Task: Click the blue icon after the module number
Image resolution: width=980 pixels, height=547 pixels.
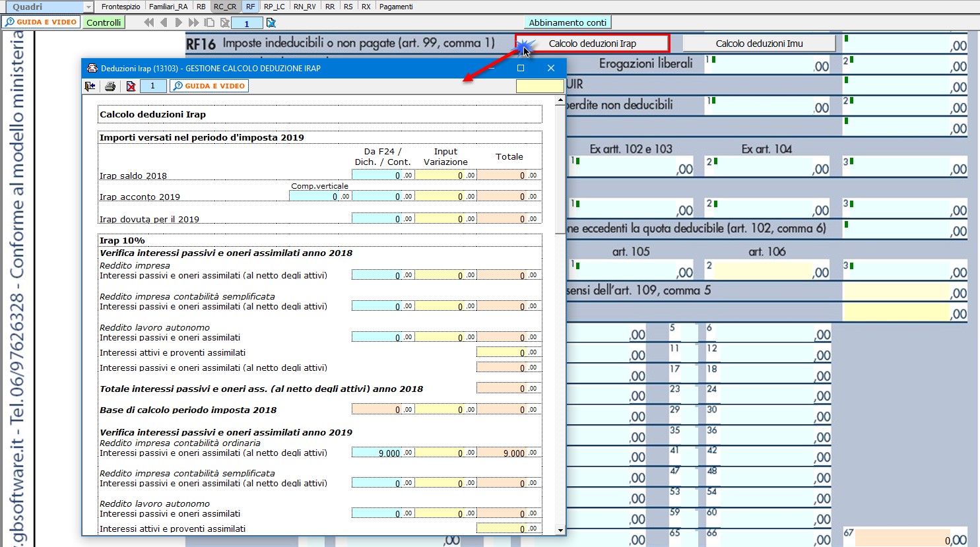Action: pyautogui.click(x=271, y=22)
